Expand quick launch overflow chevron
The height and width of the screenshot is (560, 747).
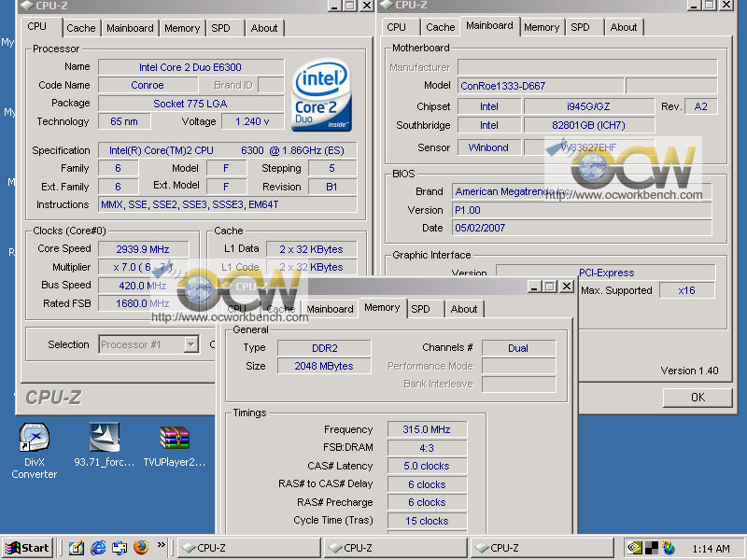[x=161, y=545]
